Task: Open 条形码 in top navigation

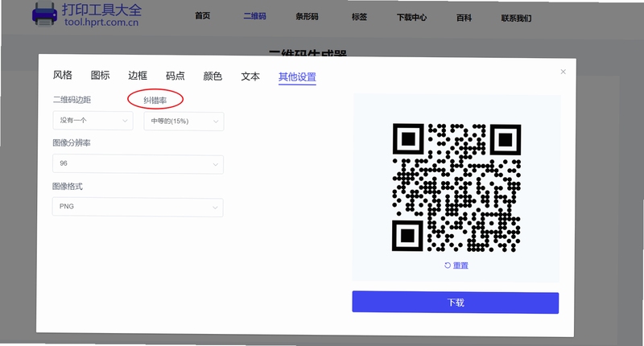Action: tap(307, 16)
